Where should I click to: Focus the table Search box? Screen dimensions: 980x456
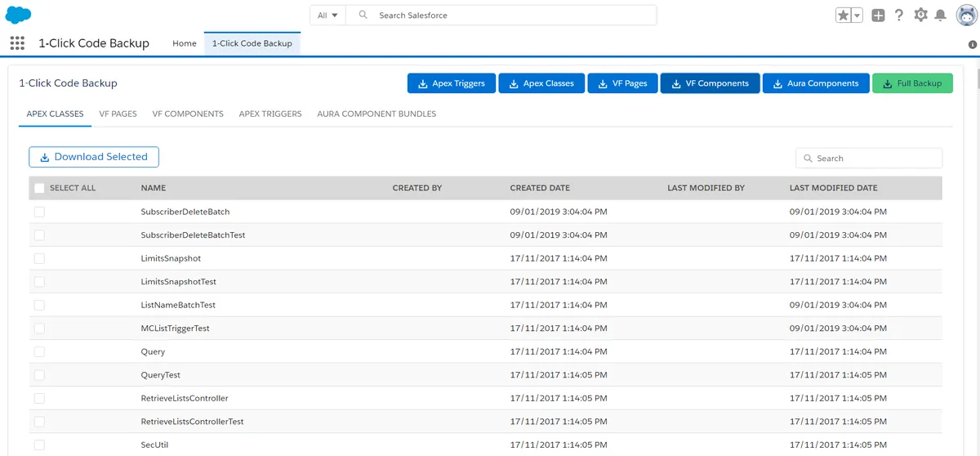click(869, 159)
